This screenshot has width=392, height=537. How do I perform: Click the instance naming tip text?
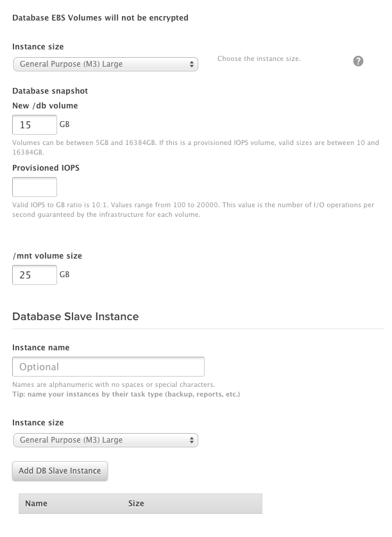(126, 394)
